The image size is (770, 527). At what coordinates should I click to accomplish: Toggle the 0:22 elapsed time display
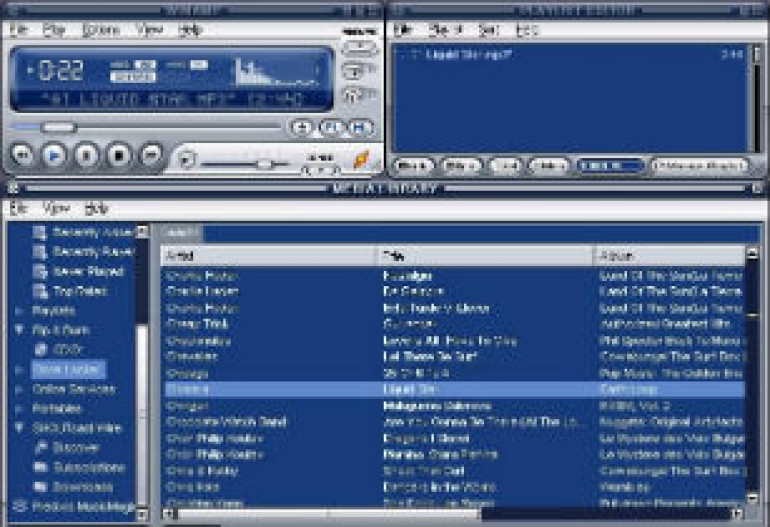(x=59, y=71)
